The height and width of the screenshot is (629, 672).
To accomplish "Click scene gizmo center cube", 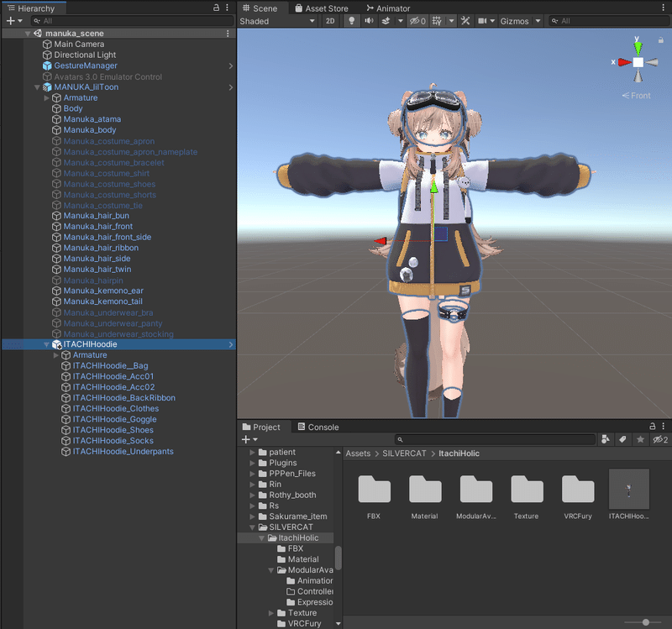I will pos(638,62).
